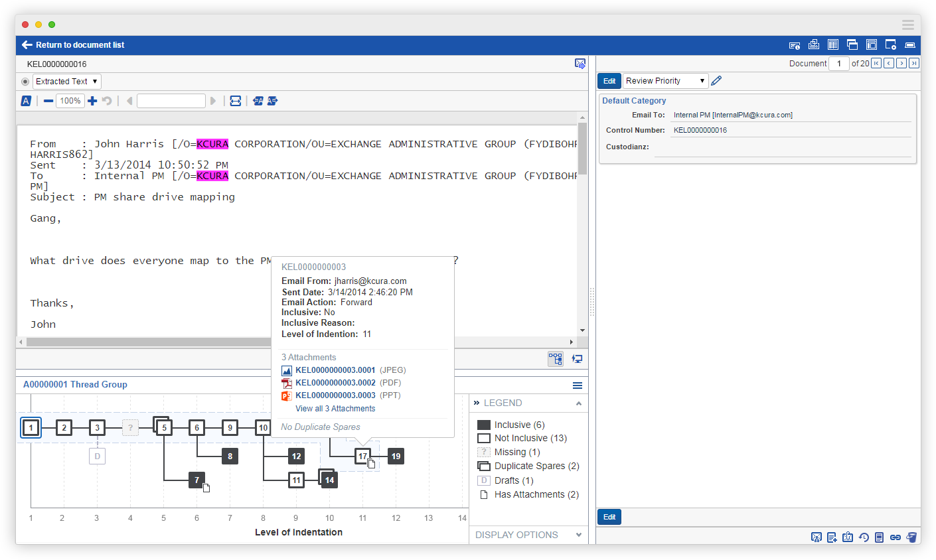Click the fit to width icon
This screenshot has width=936, height=560.
coord(236,101)
